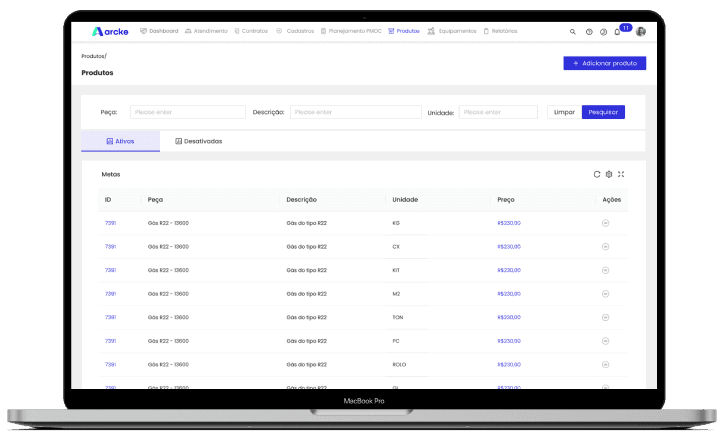
Task: Click the Adicionar produto button
Action: click(x=604, y=63)
